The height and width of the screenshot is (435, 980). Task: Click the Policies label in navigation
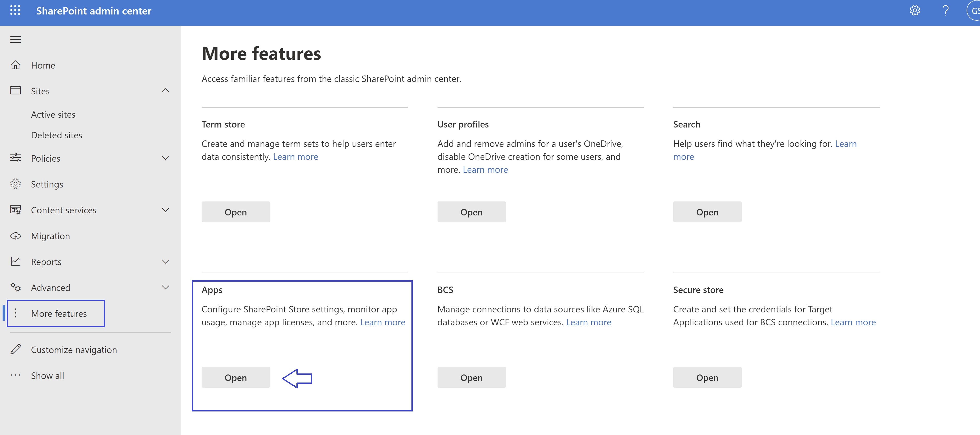point(46,158)
